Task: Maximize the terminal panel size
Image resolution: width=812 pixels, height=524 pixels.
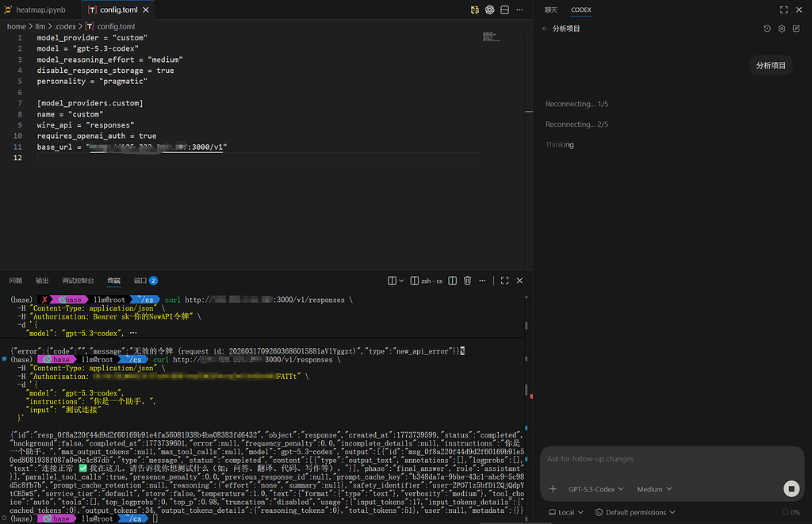Action: click(505, 281)
